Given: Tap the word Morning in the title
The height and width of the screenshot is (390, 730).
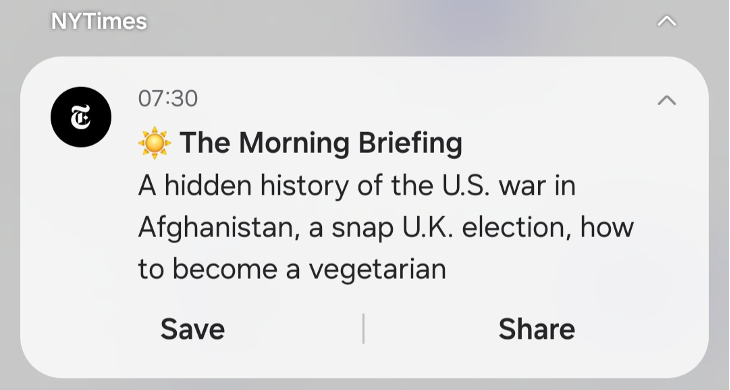Looking at the screenshot, I should pos(294,144).
